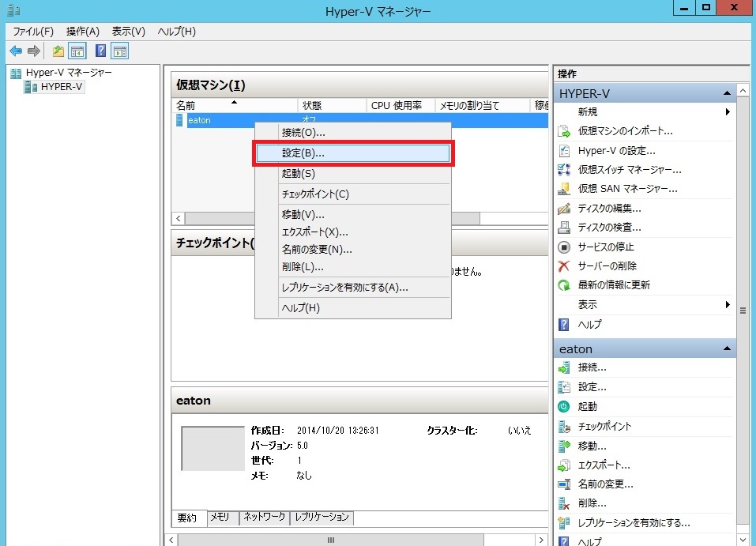Viewport: 756px width, 546px height.
Task: Collapse the eaton actions section
Action: pos(726,348)
